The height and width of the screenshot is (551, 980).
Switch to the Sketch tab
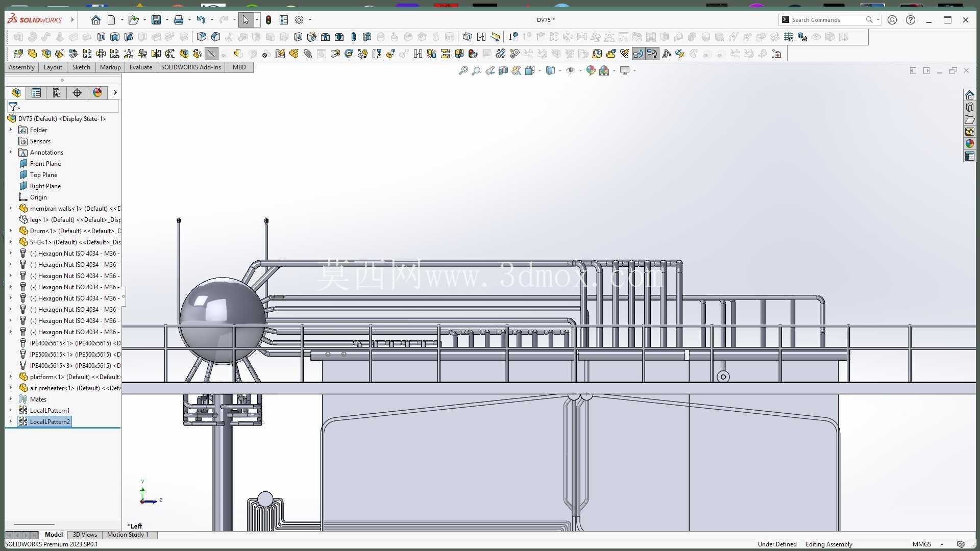[81, 67]
